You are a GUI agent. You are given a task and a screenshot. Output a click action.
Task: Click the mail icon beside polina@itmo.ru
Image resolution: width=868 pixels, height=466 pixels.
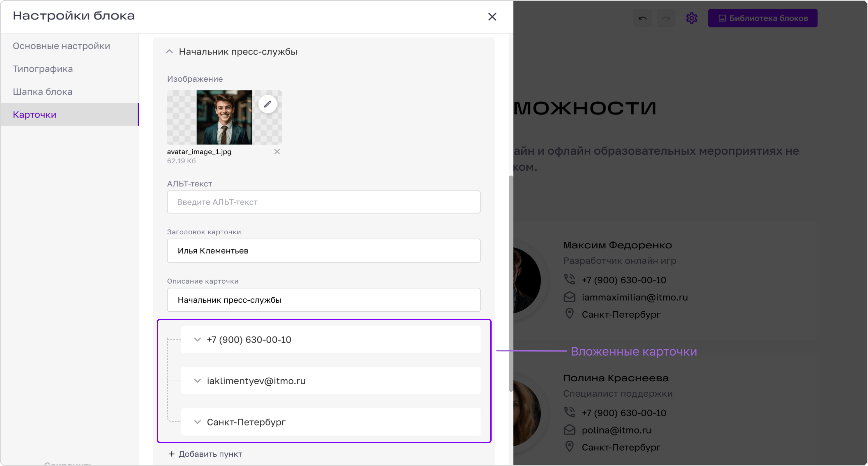pyautogui.click(x=569, y=430)
